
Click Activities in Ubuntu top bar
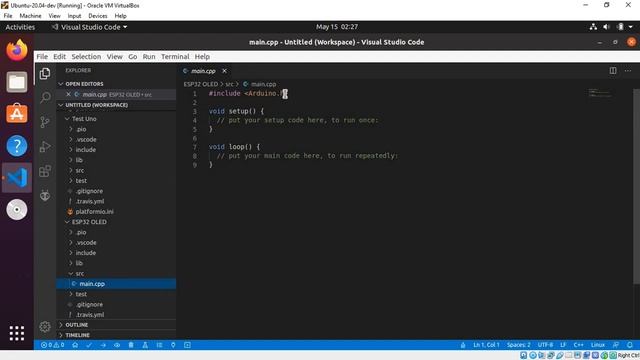(20, 27)
